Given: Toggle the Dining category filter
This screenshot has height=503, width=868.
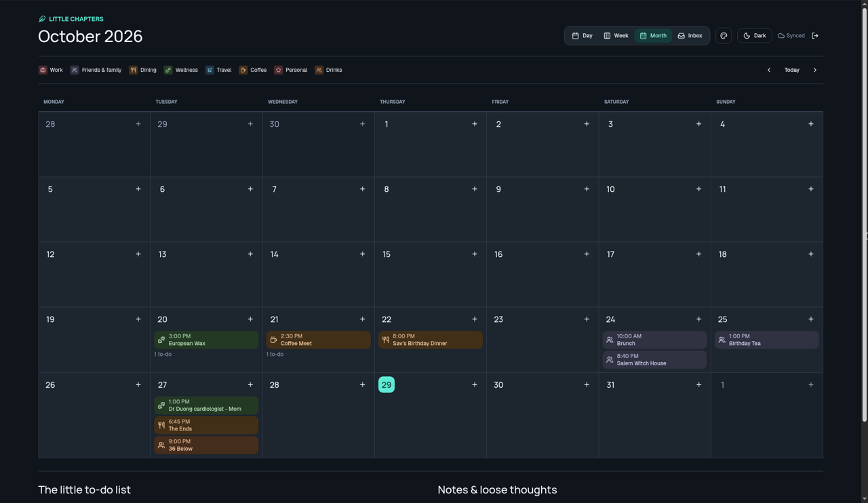Looking at the screenshot, I should pos(143,70).
